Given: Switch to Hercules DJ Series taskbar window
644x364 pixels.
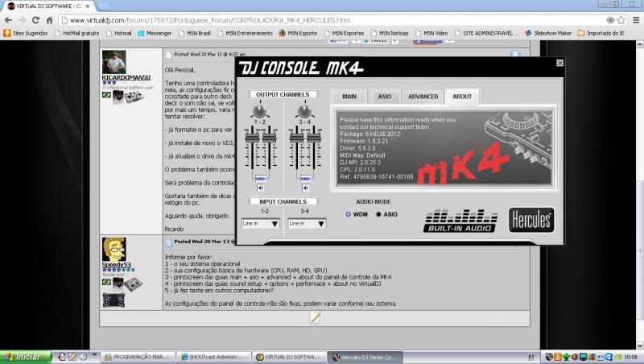Looking at the screenshot, I should tap(365, 357).
